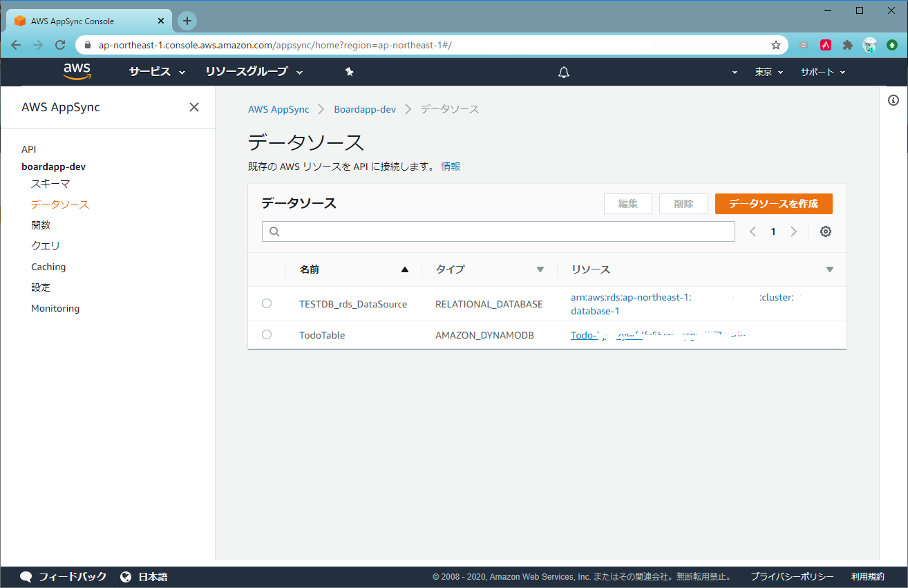The width and height of the screenshot is (908, 588).
Task: Click the AMAZON_DYNAMODB type cell
Action: click(x=484, y=335)
